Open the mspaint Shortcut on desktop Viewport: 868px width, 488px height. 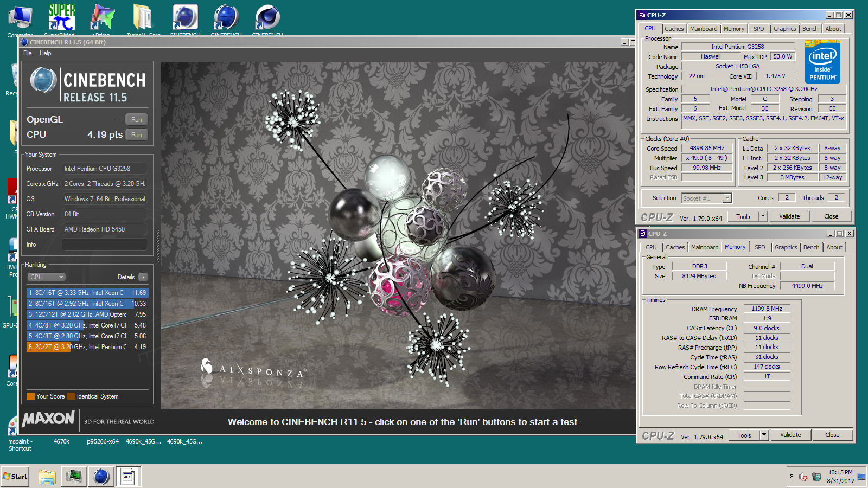(x=20, y=434)
